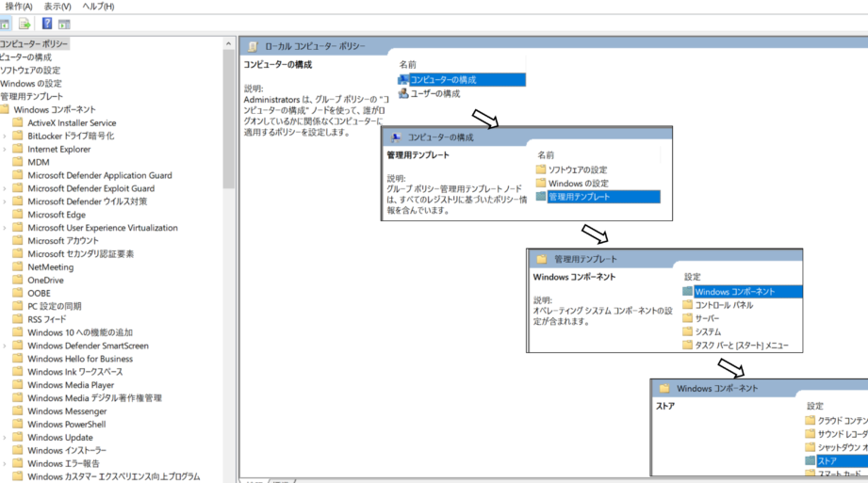Click ユーザーの構成 icon in the 名前 list

point(403,93)
